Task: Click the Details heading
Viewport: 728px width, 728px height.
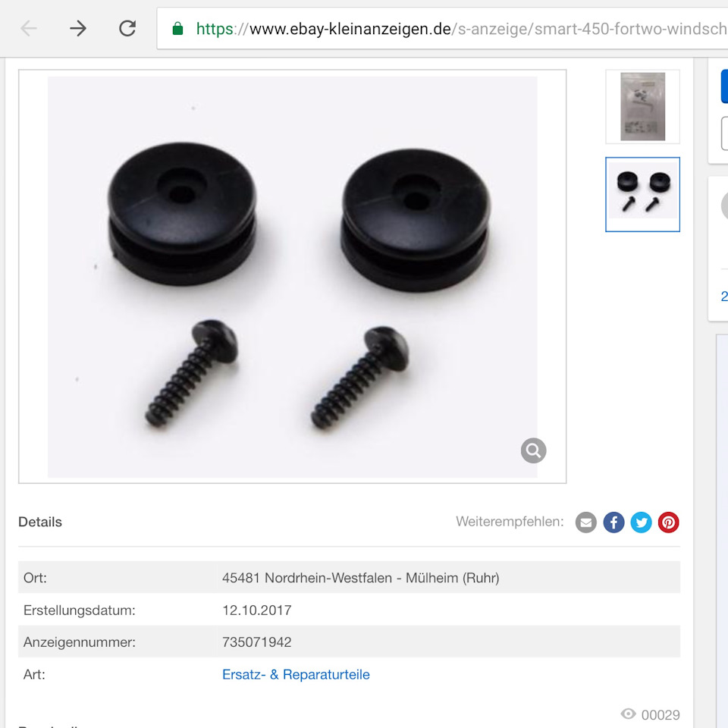Action: 40,522
